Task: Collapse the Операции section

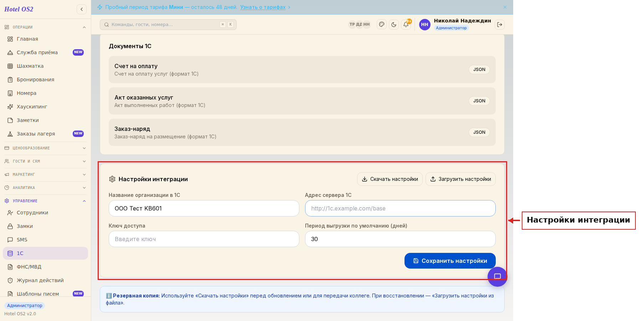Action: point(45,27)
